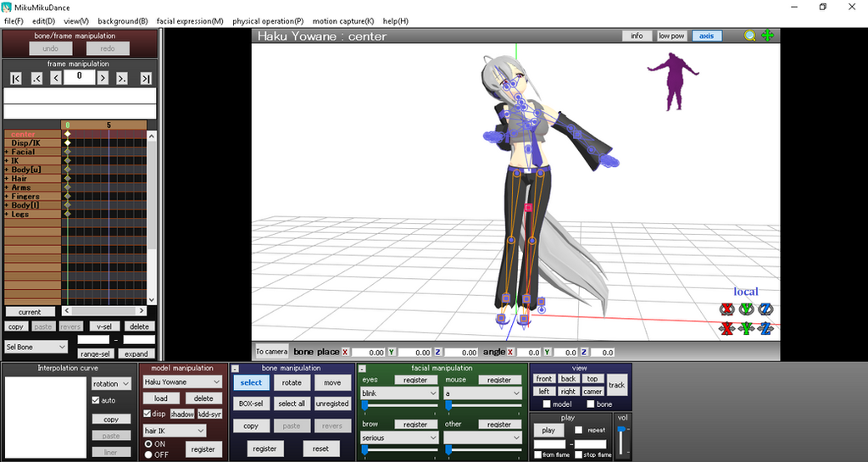Viewport: 868px width, 462px height.
Task: Open the Haku Yowane model dropdown
Action: coord(182,381)
